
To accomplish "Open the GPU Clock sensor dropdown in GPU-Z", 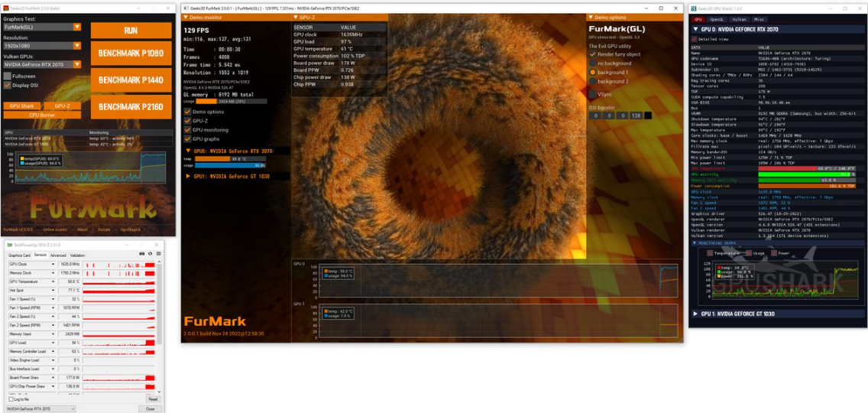I will [x=53, y=265].
